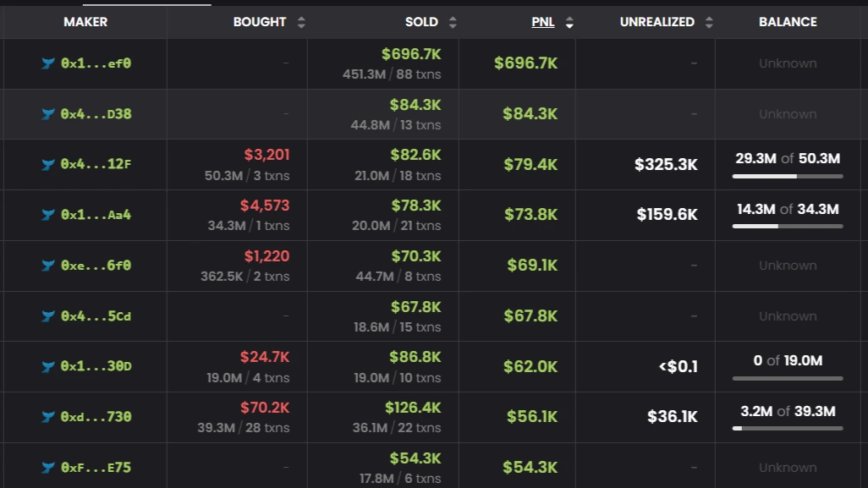Image resolution: width=868 pixels, height=488 pixels.
Task: Sort table by SOLD column arrows
Action: [453, 23]
